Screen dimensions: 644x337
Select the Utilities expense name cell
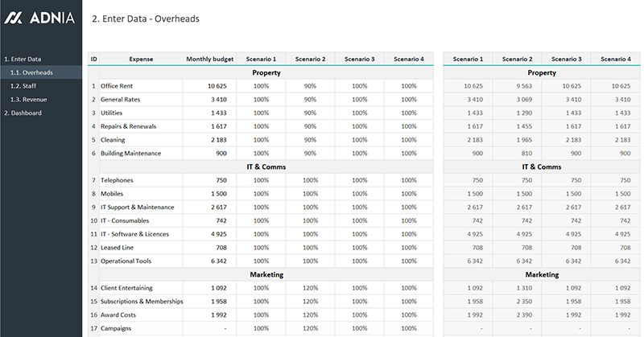point(141,113)
